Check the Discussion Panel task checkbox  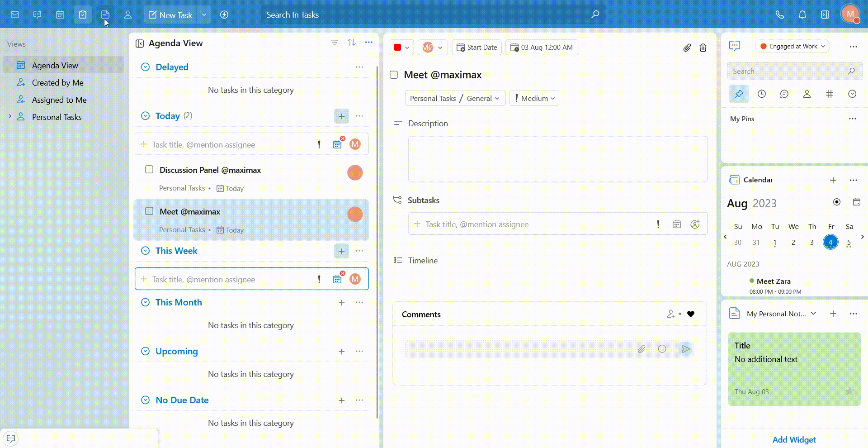point(149,170)
